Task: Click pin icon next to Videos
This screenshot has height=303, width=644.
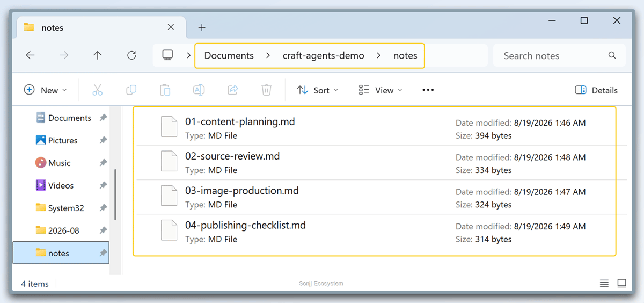Action: tap(103, 185)
